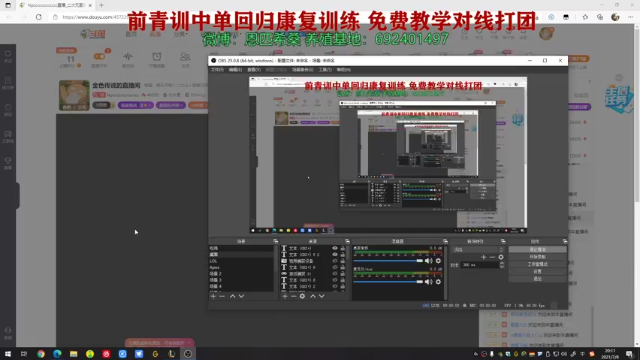Toggle visibility of the display capture source
The image size is (640, 360).
[335, 274]
